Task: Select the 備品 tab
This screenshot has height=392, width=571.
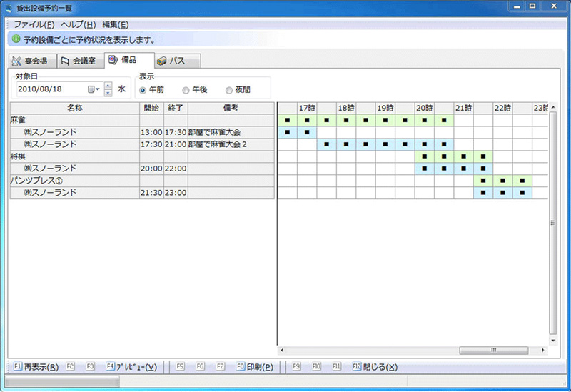Action: pos(129,60)
